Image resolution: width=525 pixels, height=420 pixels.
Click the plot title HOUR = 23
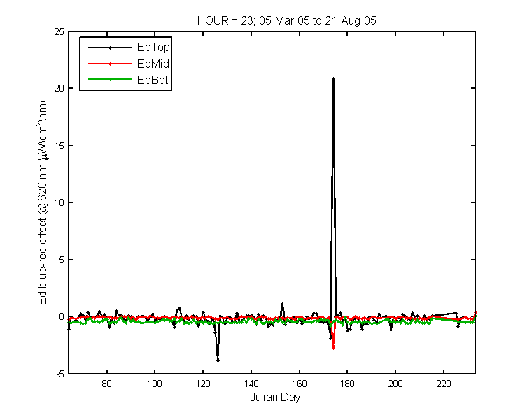tap(286, 21)
